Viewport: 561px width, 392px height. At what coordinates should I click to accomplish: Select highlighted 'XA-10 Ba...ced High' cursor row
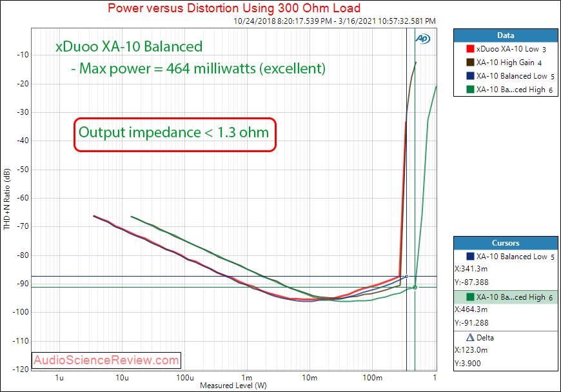[506, 297]
